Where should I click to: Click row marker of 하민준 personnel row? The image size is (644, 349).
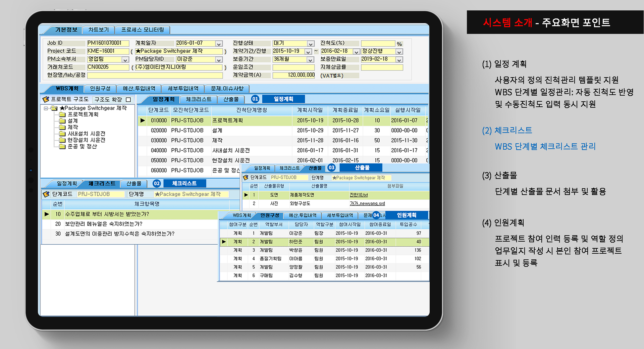[224, 242]
